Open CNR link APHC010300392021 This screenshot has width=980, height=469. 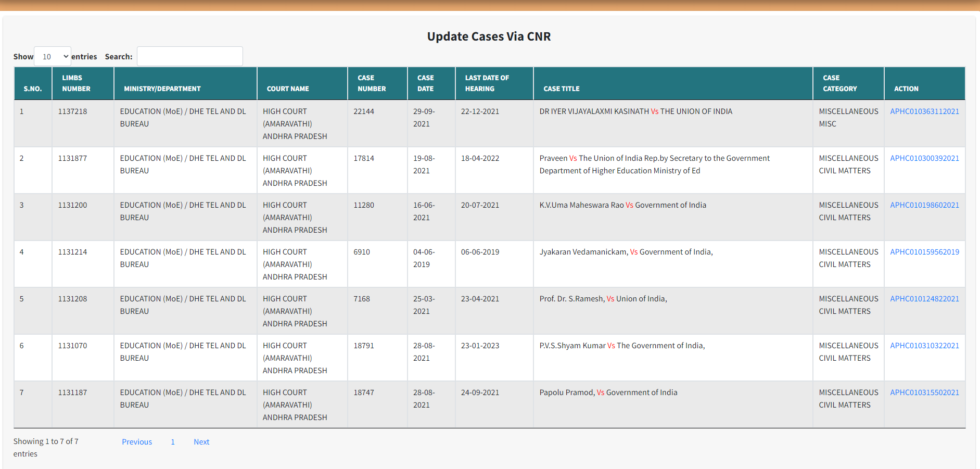coord(924,158)
